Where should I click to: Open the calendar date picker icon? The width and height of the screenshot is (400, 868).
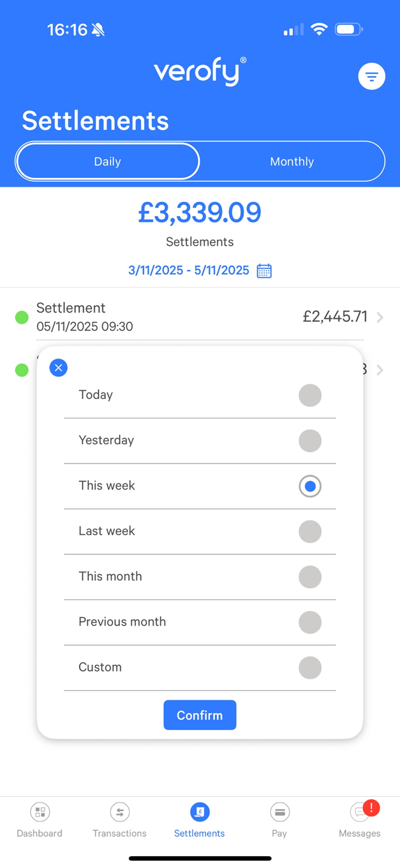[x=264, y=271]
